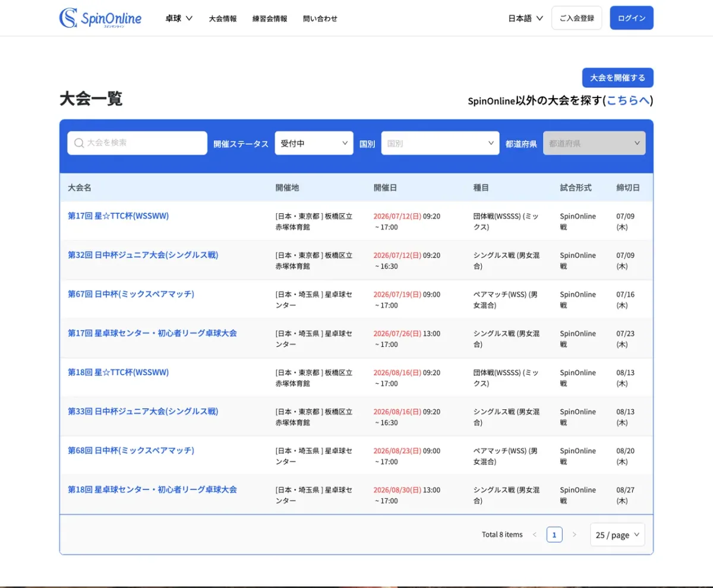This screenshot has height=588, width=713.
Task: Open 第17回 星☆TTC杯(WSSWW) tournament
Action: [118, 216]
